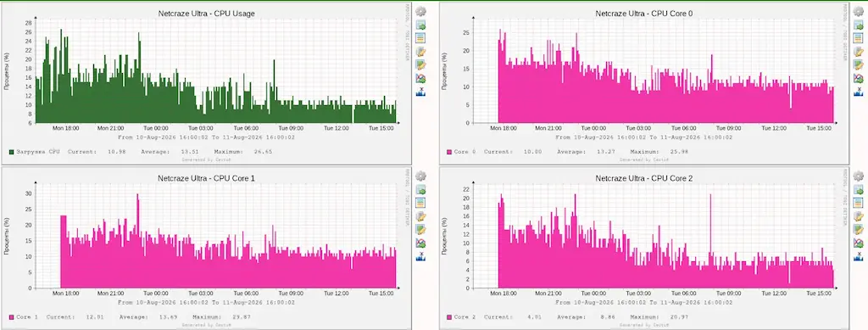Click lower pencil edit icon beside CPU Core 1 graph
Screen dimensions: 868x330
pos(420,230)
